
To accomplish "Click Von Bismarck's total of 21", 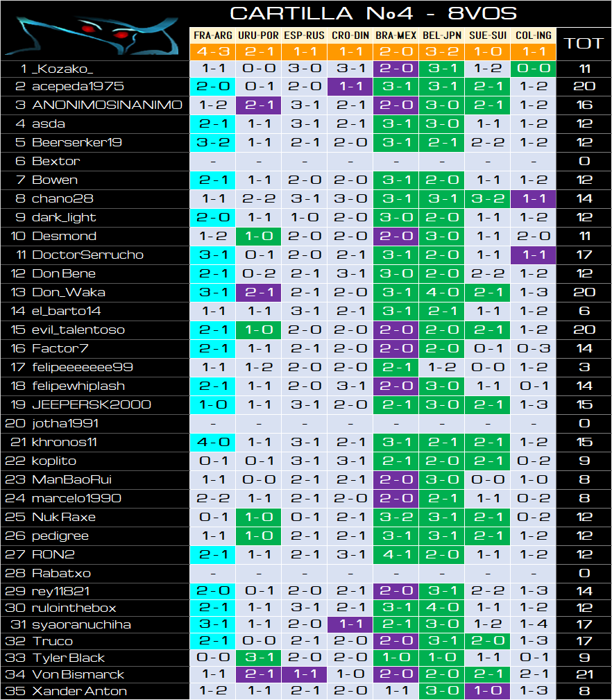I will tap(584, 674).
